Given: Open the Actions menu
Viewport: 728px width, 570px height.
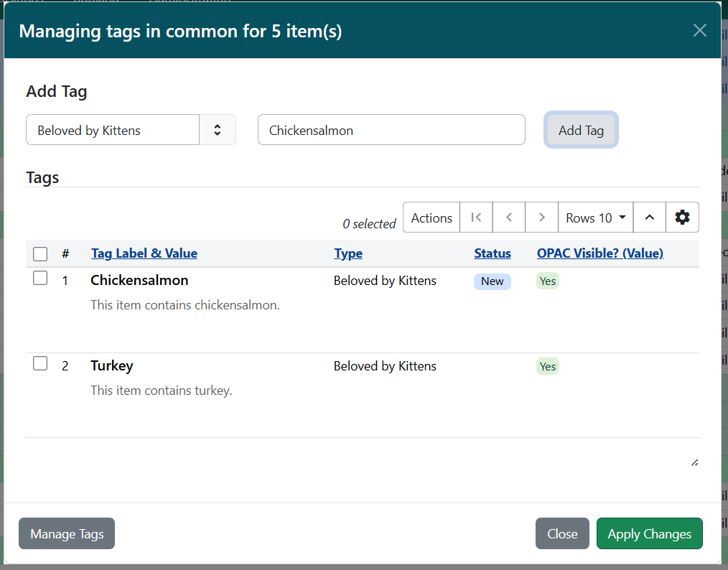Looking at the screenshot, I should (431, 217).
